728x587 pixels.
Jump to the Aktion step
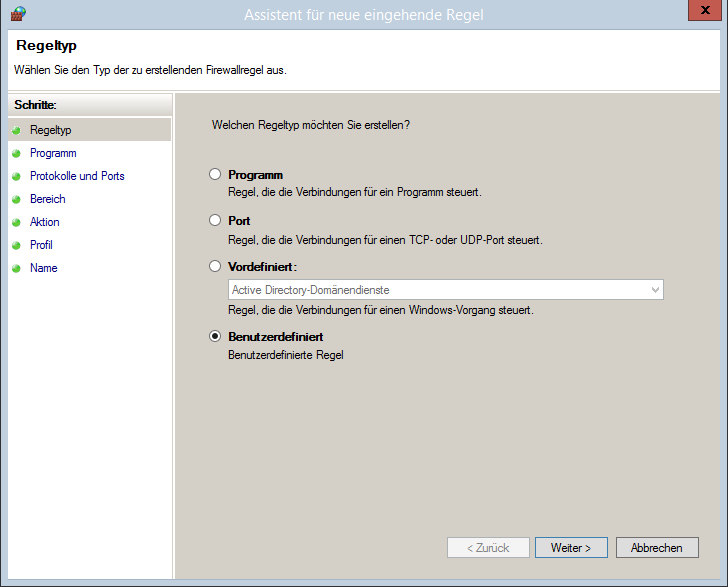(45, 222)
